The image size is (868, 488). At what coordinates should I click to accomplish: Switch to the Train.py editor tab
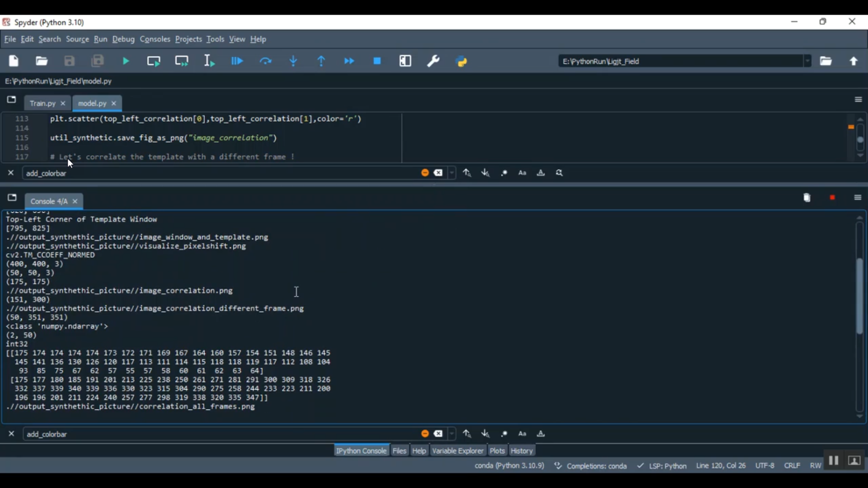[x=42, y=103]
